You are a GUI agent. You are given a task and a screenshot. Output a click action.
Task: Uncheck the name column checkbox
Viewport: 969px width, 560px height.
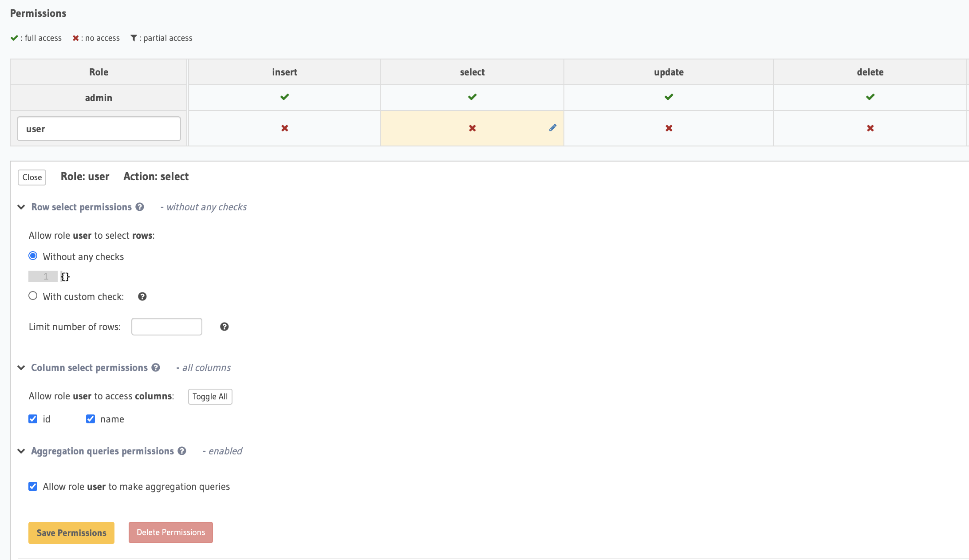91,419
